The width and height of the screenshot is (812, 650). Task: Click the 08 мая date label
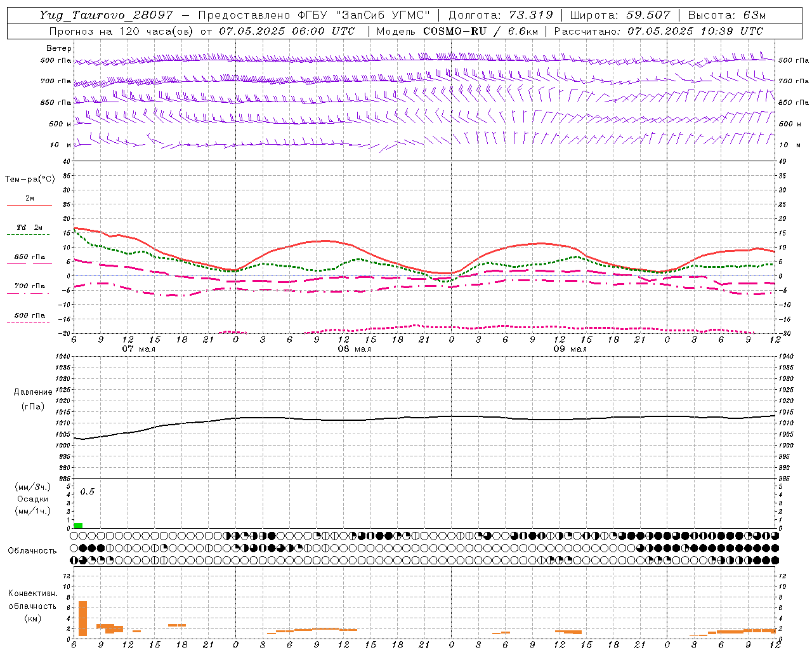coord(355,349)
